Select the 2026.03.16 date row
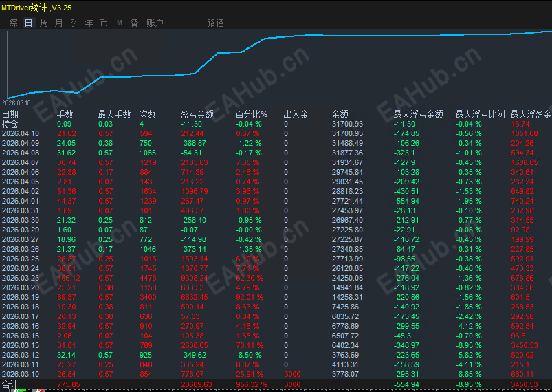Image resolution: width=552 pixels, height=392 pixels. click(276, 326)
